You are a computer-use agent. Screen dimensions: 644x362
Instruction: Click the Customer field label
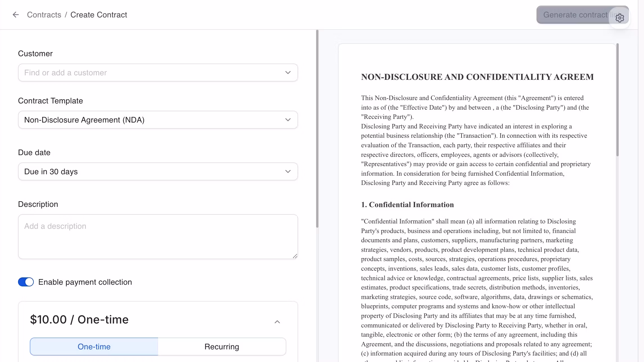point(35,53)
